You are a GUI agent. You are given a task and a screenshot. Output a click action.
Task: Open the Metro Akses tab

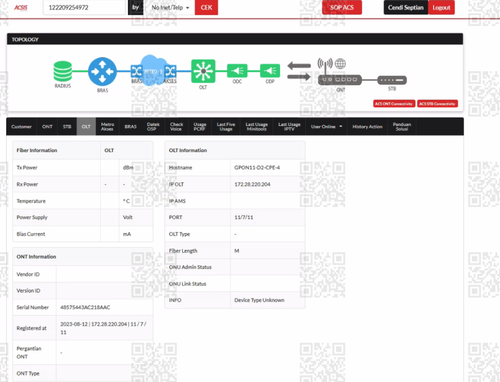tap(107, 127)
